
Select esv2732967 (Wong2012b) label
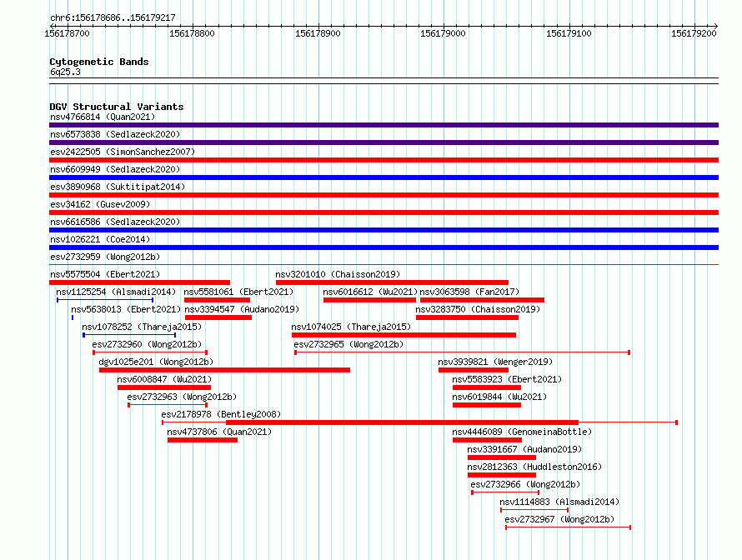click(559, 519)
